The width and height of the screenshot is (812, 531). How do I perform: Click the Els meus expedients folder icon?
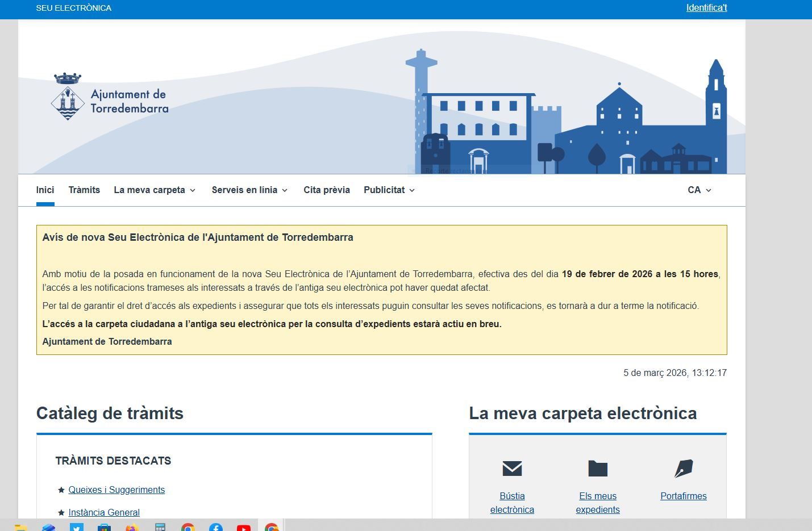[x=597, y=469]
